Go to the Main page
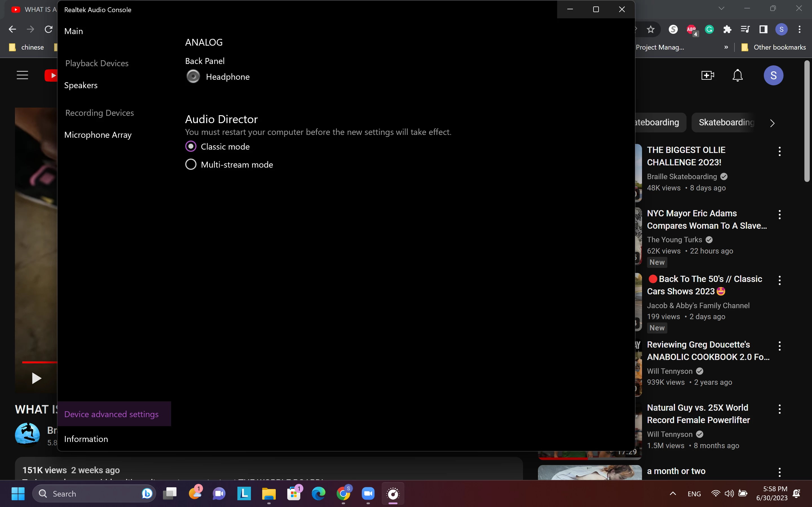Viewport: 812px width, 507px height. [74, 31]
